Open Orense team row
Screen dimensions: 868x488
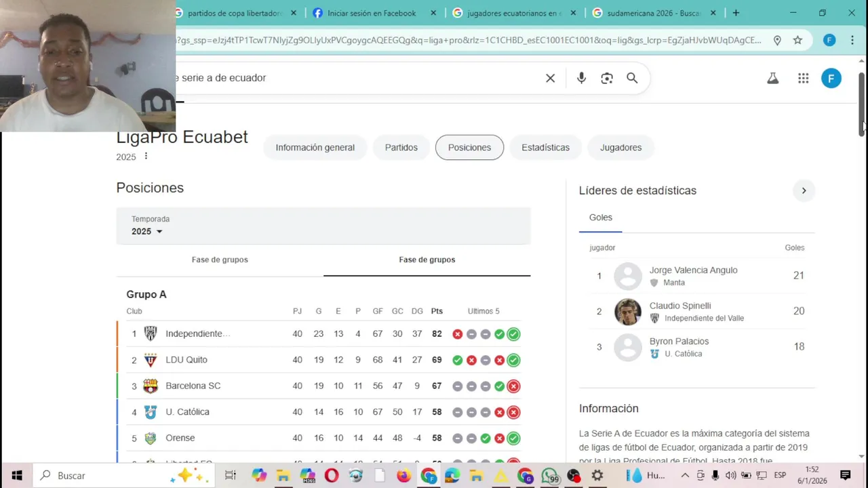pyautogui.click(x=323, y=438)
